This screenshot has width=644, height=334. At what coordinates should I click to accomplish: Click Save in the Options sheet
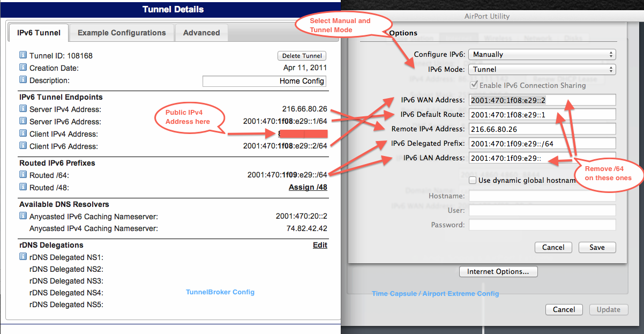(x=597, y=248)
